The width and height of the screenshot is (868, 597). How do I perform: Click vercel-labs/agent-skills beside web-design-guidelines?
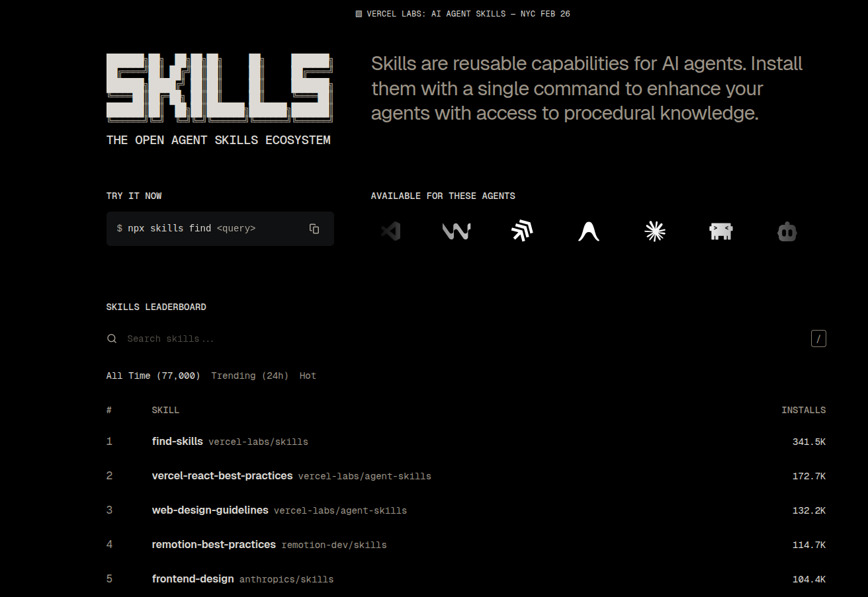point(341,510)
